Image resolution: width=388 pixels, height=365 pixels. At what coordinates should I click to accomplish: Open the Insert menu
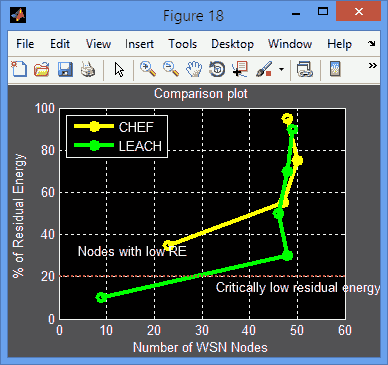pyautogui.click(x=139, y=44)
